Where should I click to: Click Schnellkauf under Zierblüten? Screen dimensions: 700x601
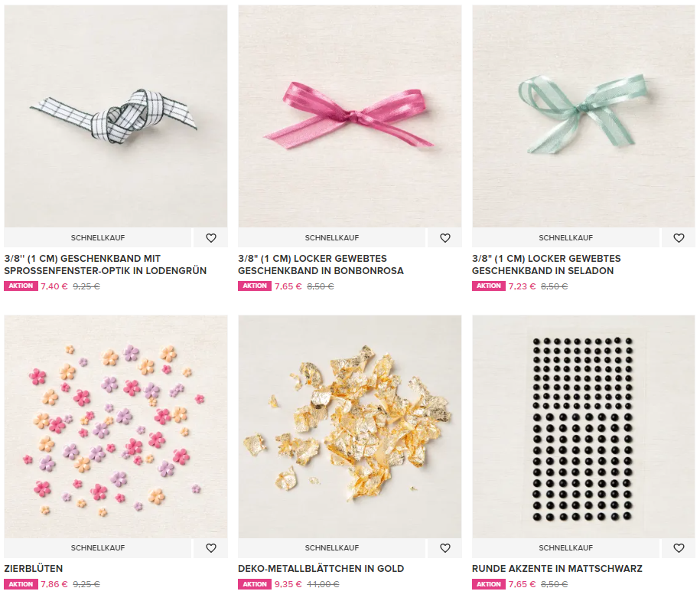(x=98, y=548)
